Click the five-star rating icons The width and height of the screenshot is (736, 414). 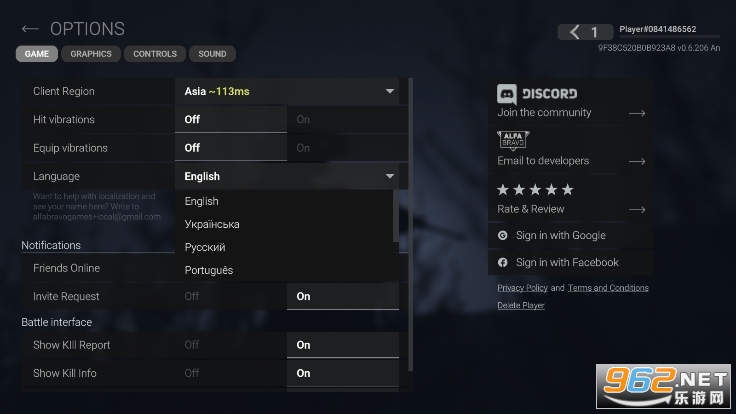(535, 189)
